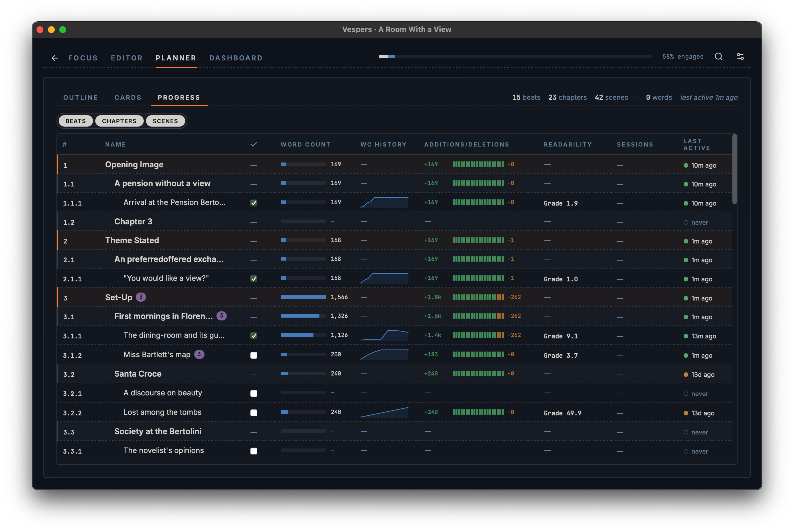Click the 23 chapters summary stat
The height and width of the screenshot is (532, 794).
tap(567, 98)
